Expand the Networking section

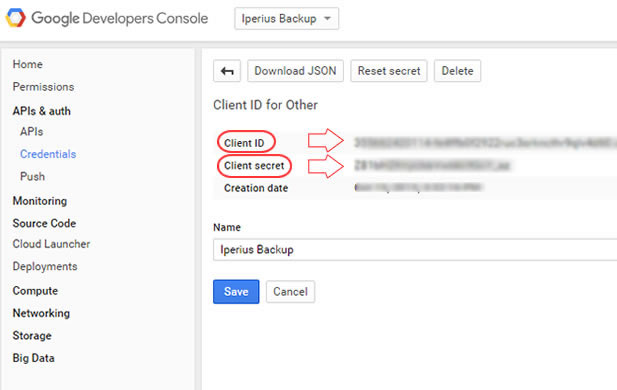[41, 313]
